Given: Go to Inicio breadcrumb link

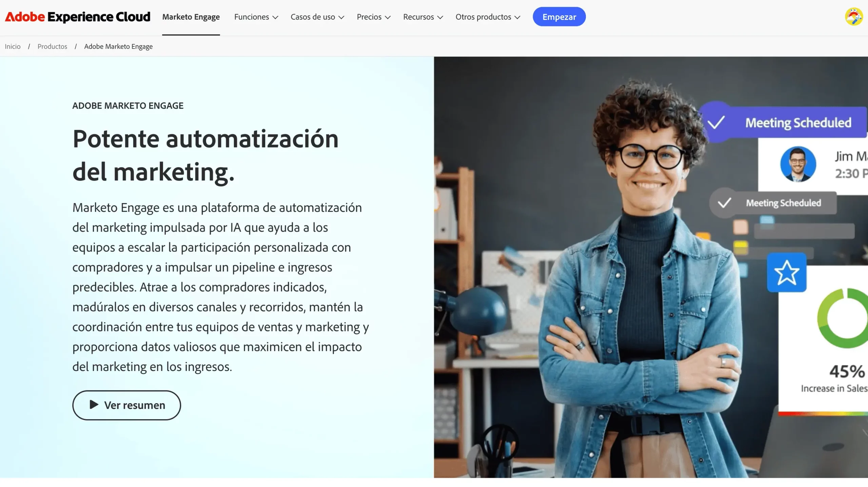Looking at the screenshot, I should (x=13, y=46).
